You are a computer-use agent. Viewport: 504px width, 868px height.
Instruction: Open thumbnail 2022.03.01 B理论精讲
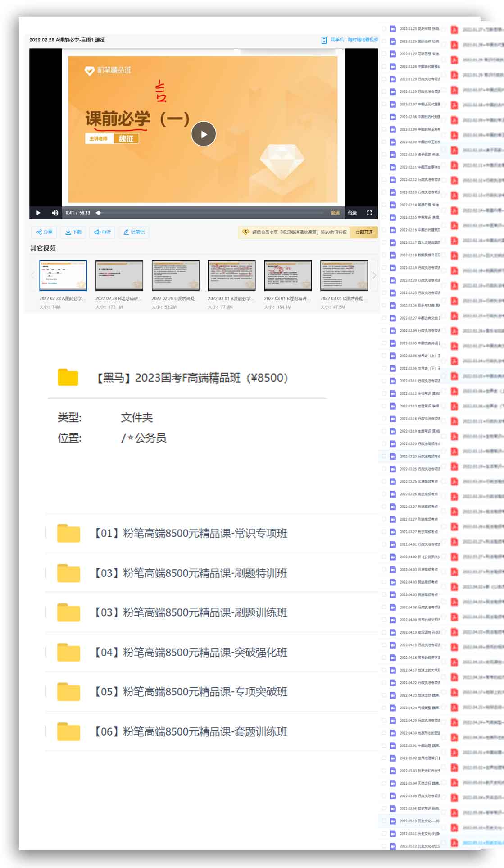[x=288, y=275]
